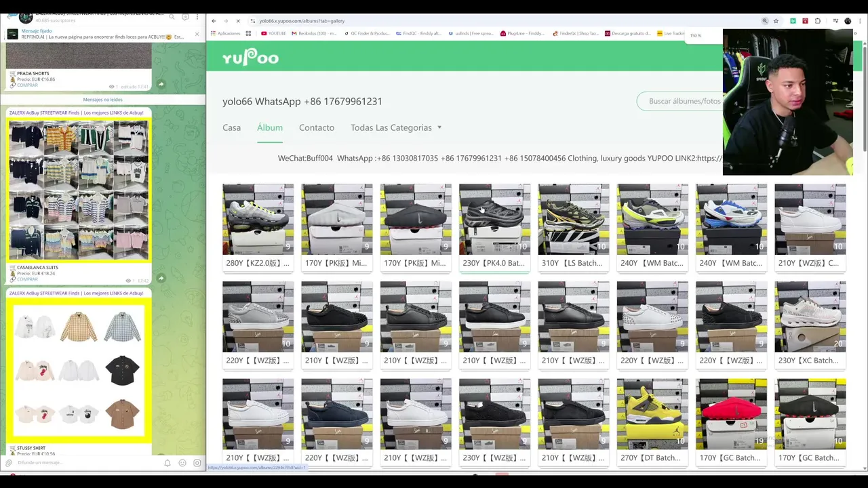Click the Telegram attach paperclip icon
This screenshot has width=868, height=488.
pyautogui.click(x=9, y=463)
